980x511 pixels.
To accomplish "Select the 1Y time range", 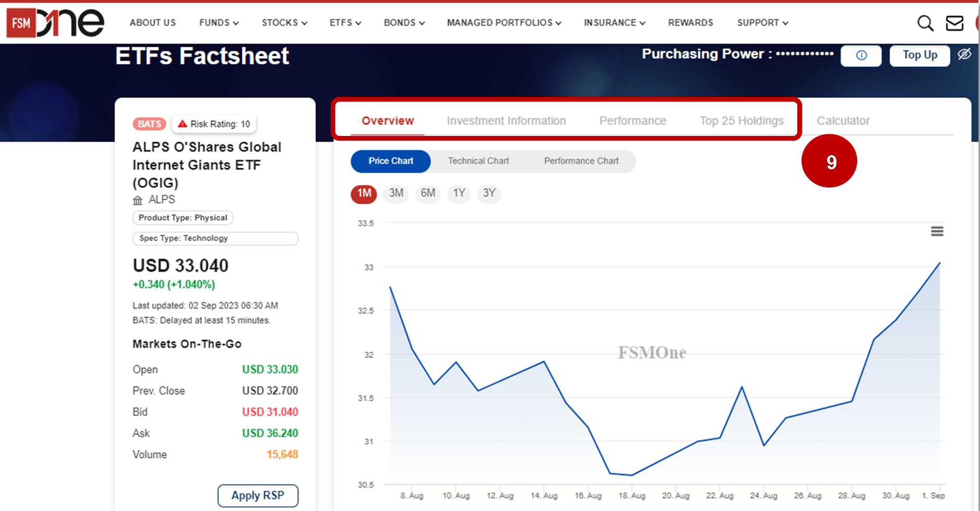I will pyautogui.click(x=459, y=194).
